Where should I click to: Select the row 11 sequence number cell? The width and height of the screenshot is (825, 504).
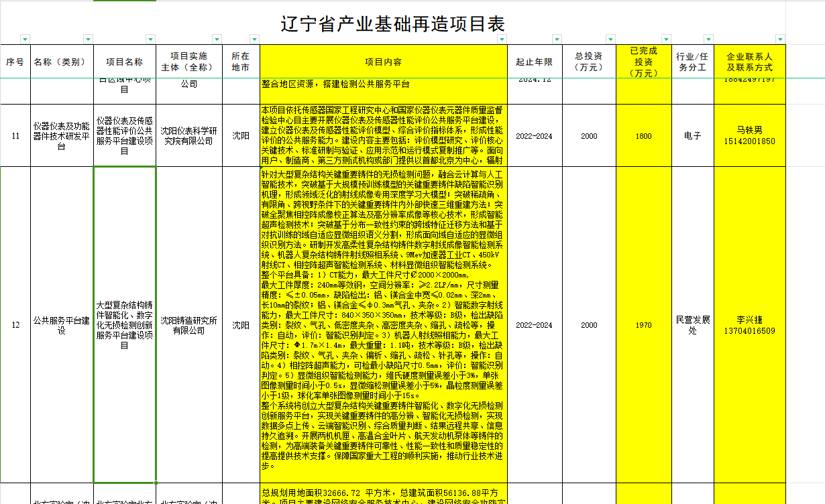(15, 135)
